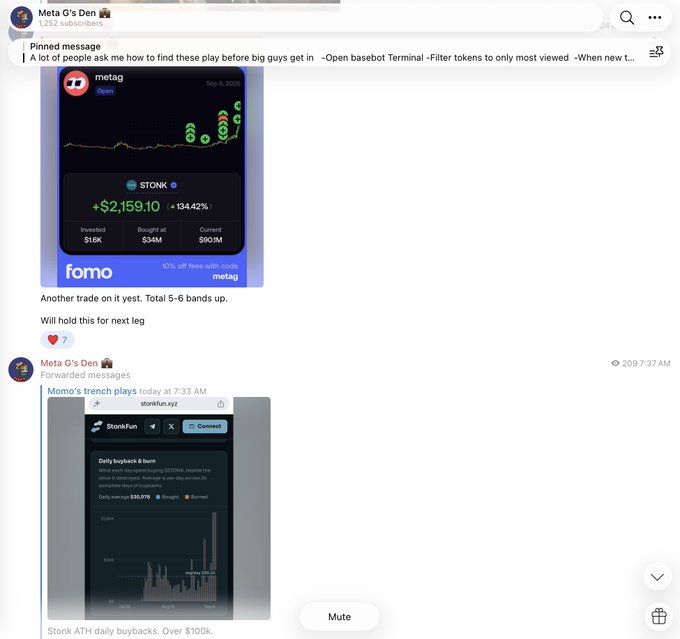680x639 pixels.
Task: Click 'Will hold this for next leg' text
Action: (92, 321)
